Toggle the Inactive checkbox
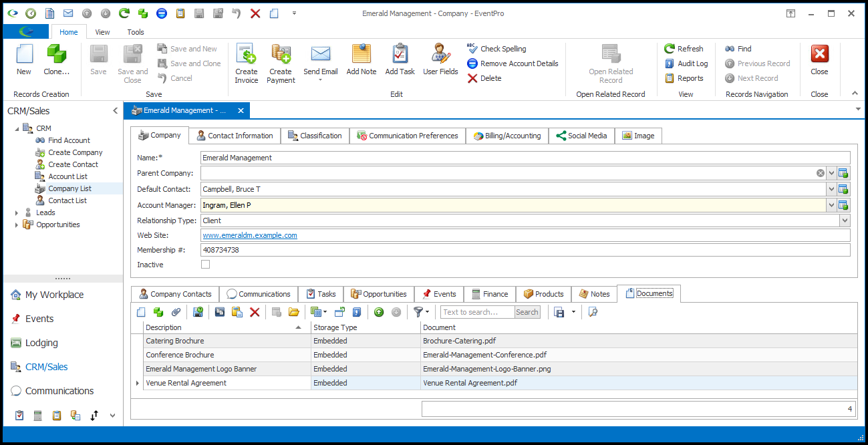Image resolution: width=868 pixels, height=445 pixels. click(x=205, y=265)
